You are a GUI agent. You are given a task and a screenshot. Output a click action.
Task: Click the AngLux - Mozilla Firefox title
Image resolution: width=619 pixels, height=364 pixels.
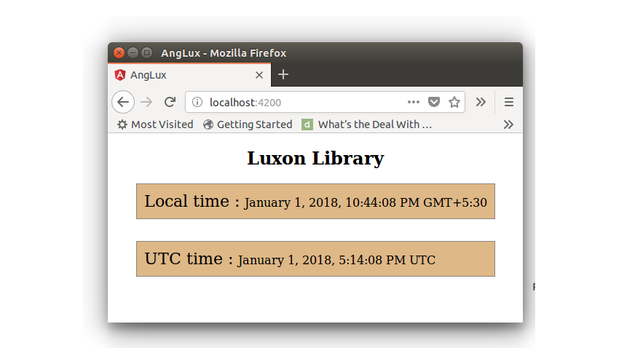click(x=224, y=53)
